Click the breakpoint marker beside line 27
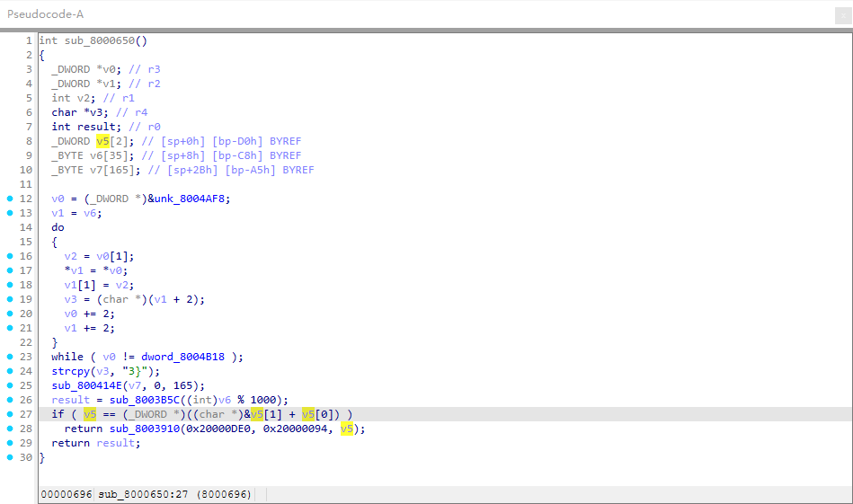 click(x=10, y=414)
